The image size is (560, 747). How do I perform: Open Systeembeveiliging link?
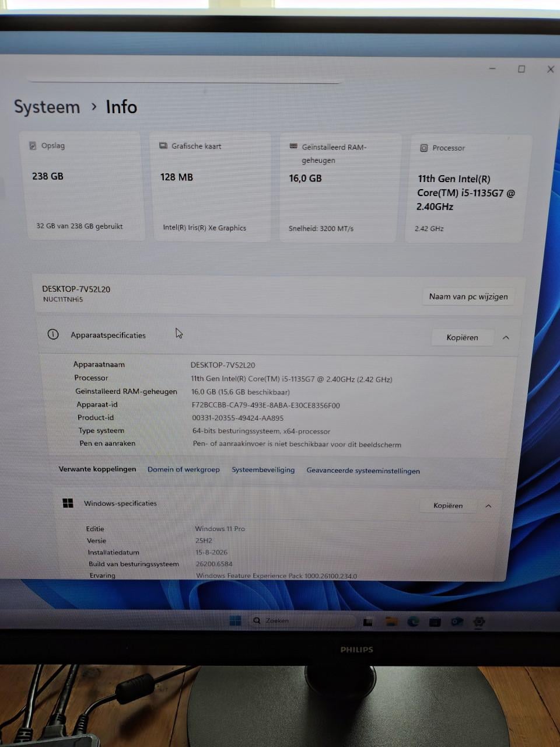click(263, 470)
